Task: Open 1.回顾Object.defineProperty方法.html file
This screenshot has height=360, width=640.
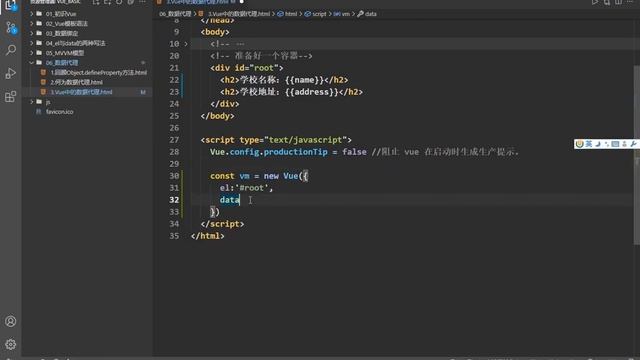Action: pyautogui.click(x=98, y=73)
